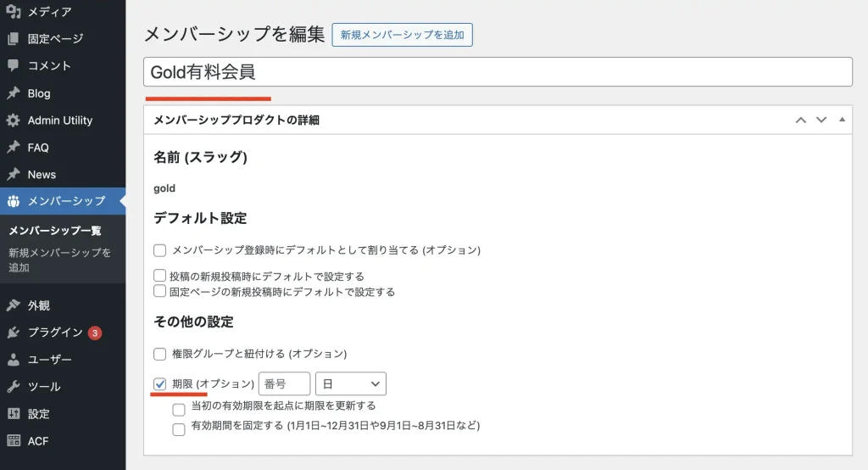
Task: Enable default assignment on membership registration checkbox
Action: (160, 250)
